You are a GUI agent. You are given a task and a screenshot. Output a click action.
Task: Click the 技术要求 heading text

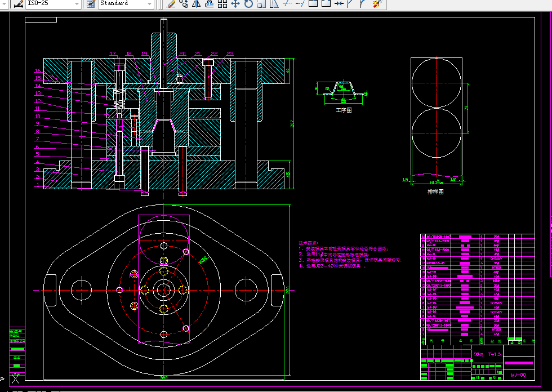coord(308,243)
